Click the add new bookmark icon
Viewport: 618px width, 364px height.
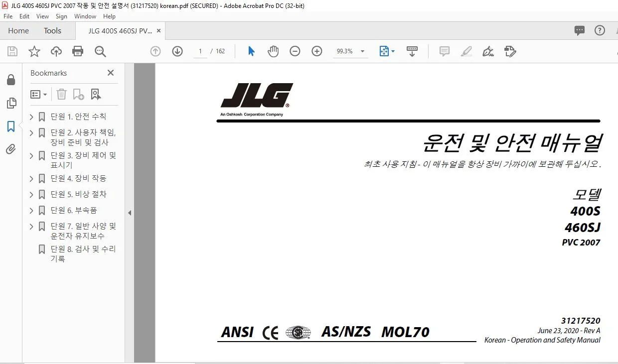pyautogui.click(x=78, y=94)
